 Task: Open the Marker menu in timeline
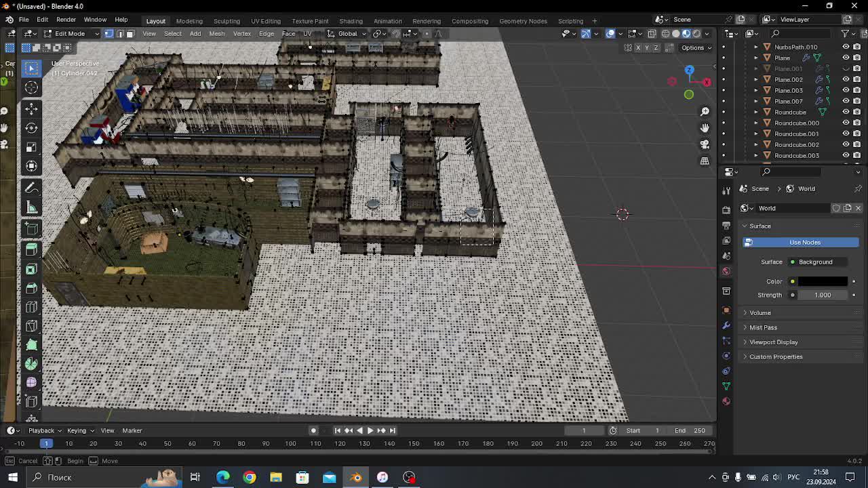coord(132,430)
